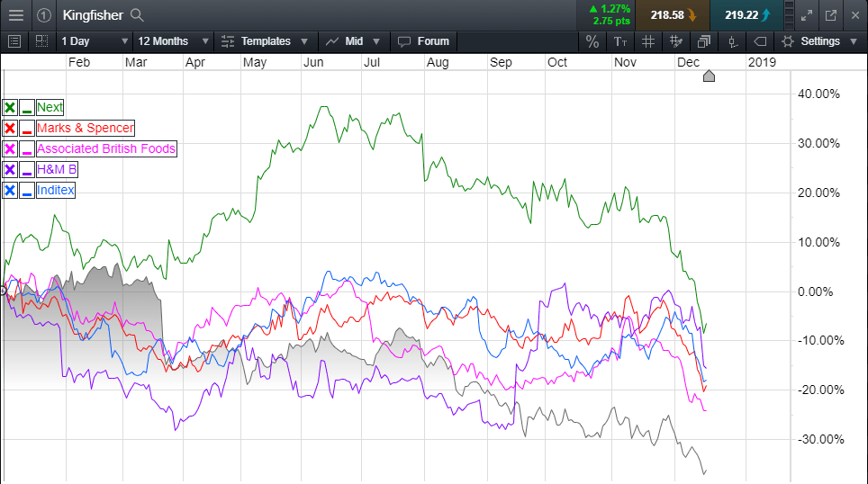Click the Kingfisher instrument name
Image resolution: width=868 pixels, height=484 pixels.
tap(93, 15)
